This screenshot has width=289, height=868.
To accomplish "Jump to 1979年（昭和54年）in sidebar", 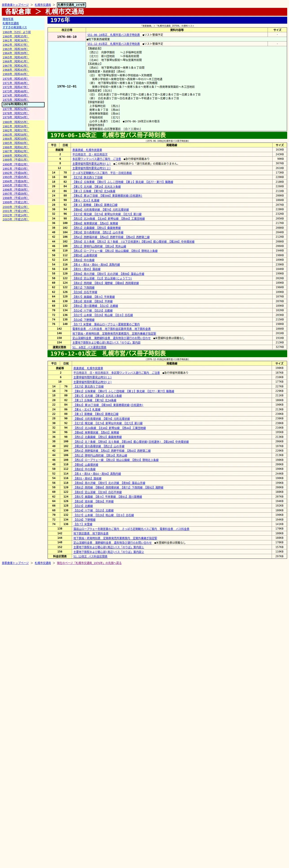I will pos(16,118).
